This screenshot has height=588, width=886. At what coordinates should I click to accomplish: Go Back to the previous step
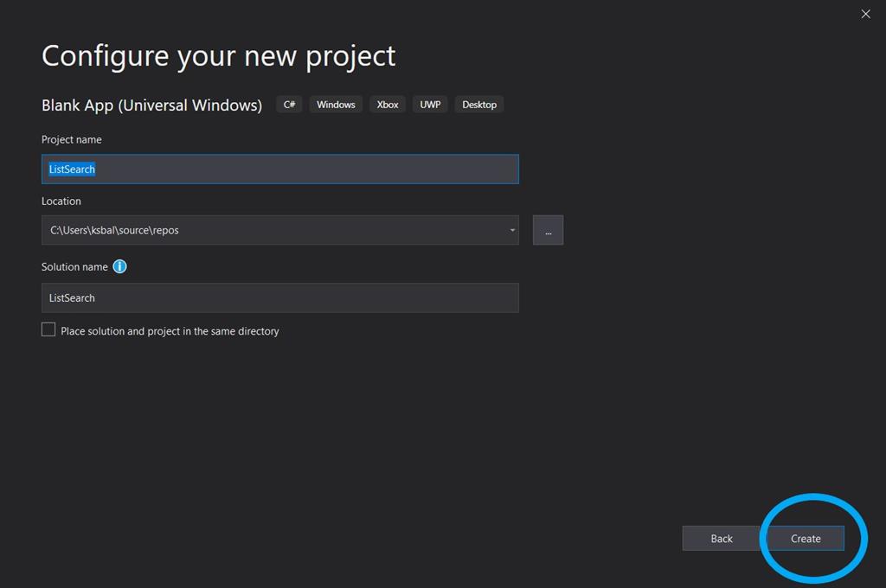(721, 538)
